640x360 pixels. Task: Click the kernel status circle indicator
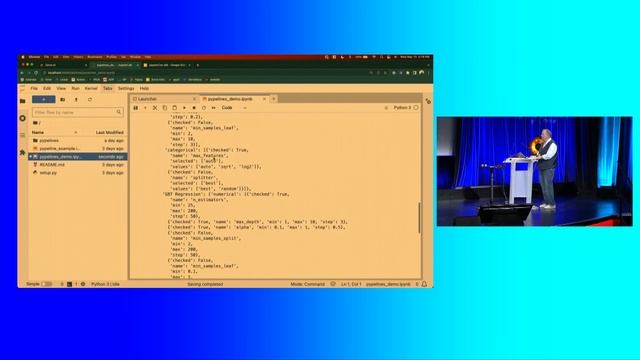tap(416, 108)
